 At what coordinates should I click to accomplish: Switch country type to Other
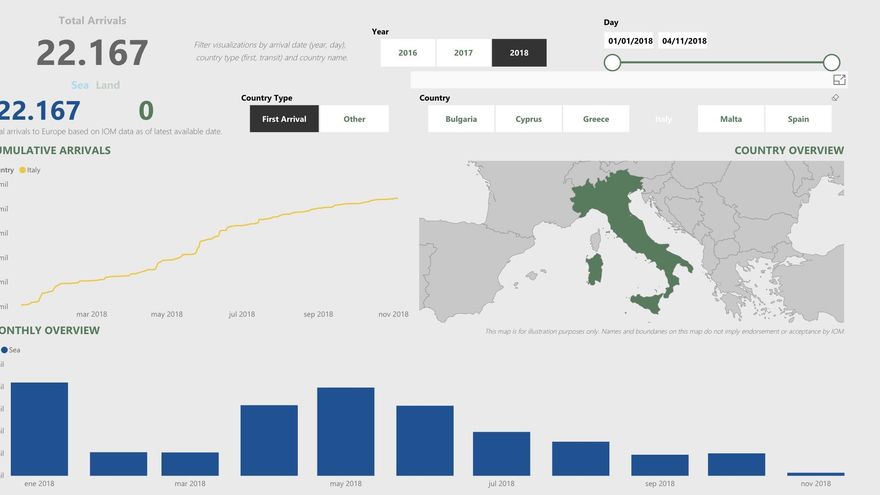click(x=355, y=119)
